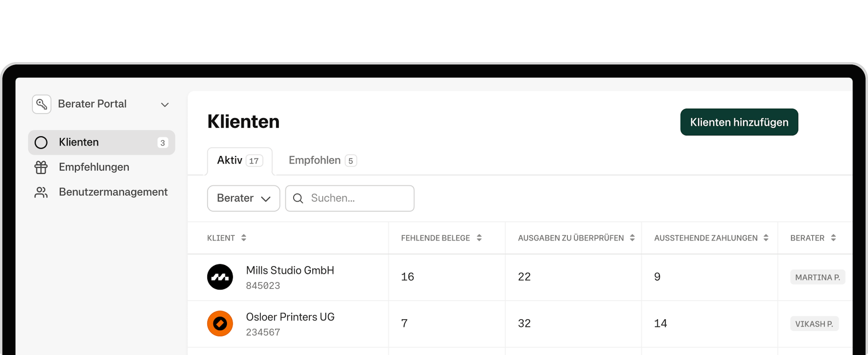This screenshot has height=355, width=868.
Task: Sort table by the Klient column arrows
Action: [x=244, y=238]
